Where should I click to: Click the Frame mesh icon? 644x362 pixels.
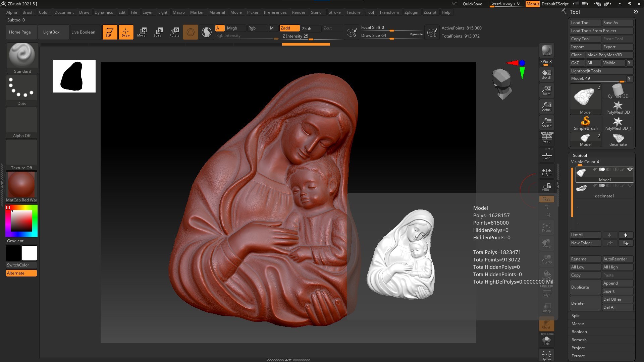[546, 228]
